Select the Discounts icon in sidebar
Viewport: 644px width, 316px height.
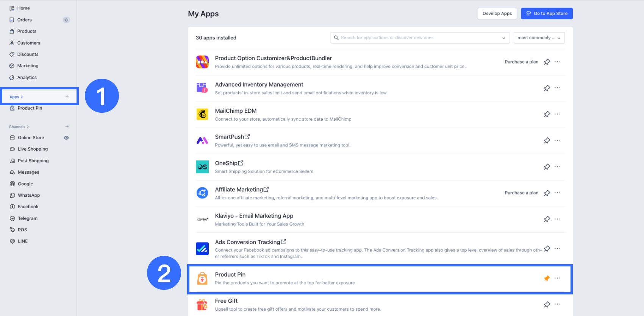click(x=13, y=54)
